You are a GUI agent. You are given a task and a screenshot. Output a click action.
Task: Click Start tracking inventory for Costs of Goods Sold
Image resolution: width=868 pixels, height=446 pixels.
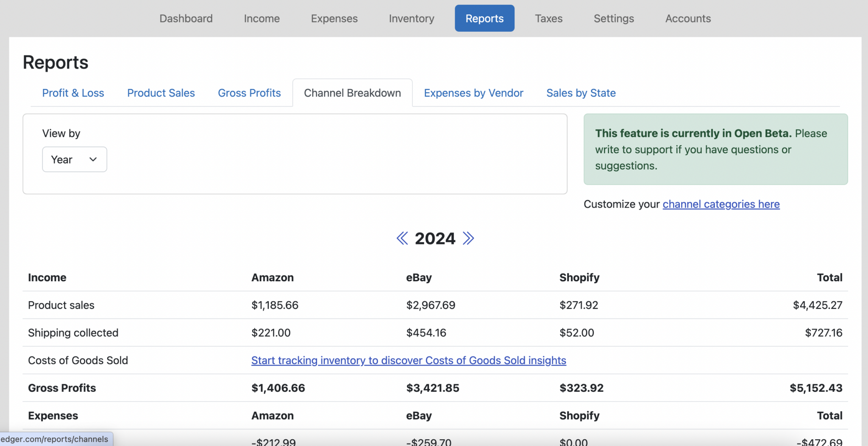point(408,360)
